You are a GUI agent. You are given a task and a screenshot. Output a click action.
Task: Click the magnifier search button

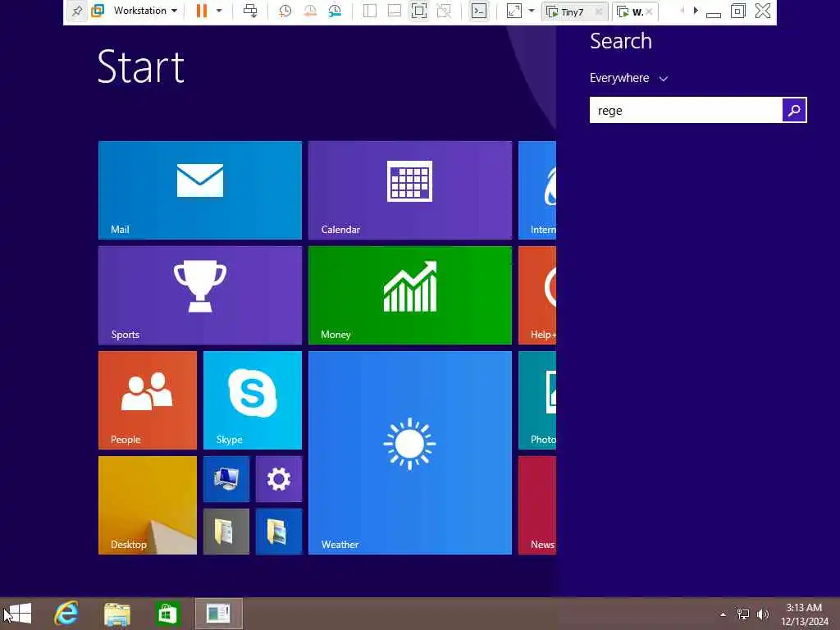pos(794,111)
